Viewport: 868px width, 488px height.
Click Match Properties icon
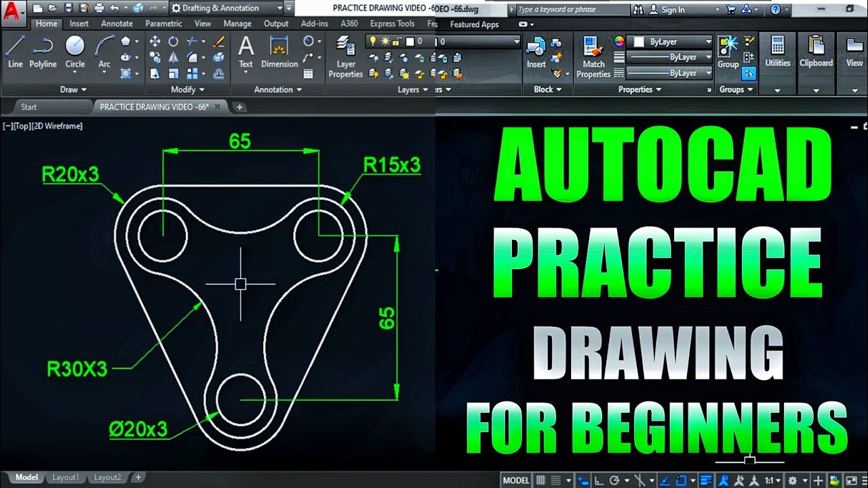coord(593,57)
